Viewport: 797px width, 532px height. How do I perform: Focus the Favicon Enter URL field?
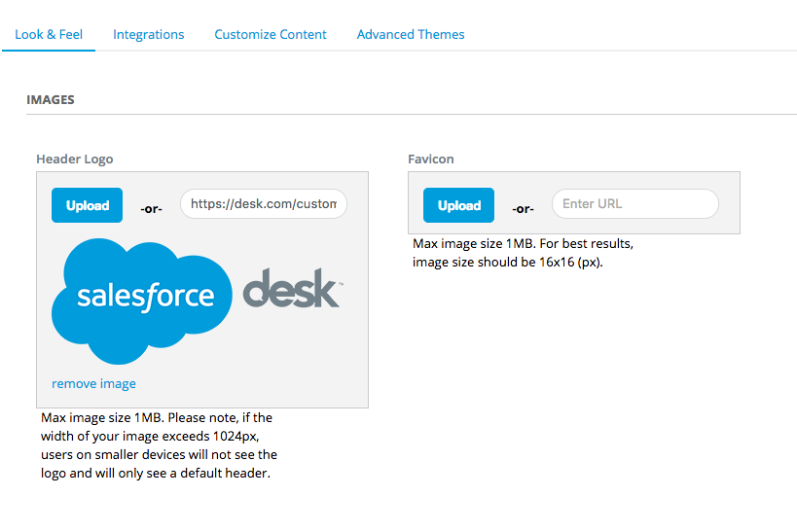pos(635,204)
